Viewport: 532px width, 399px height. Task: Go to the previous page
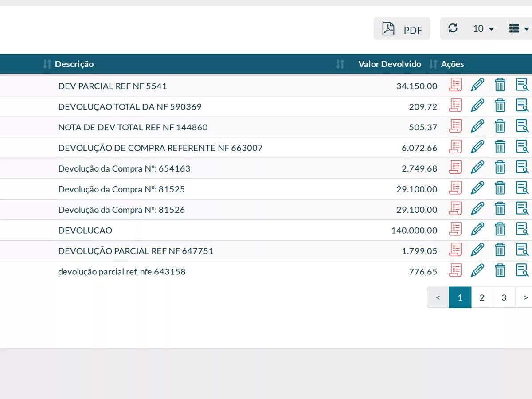pyautogui.click(x=438, y=297)
